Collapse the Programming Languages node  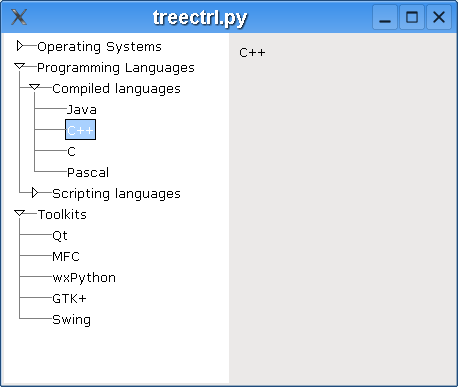coord(20,66)
